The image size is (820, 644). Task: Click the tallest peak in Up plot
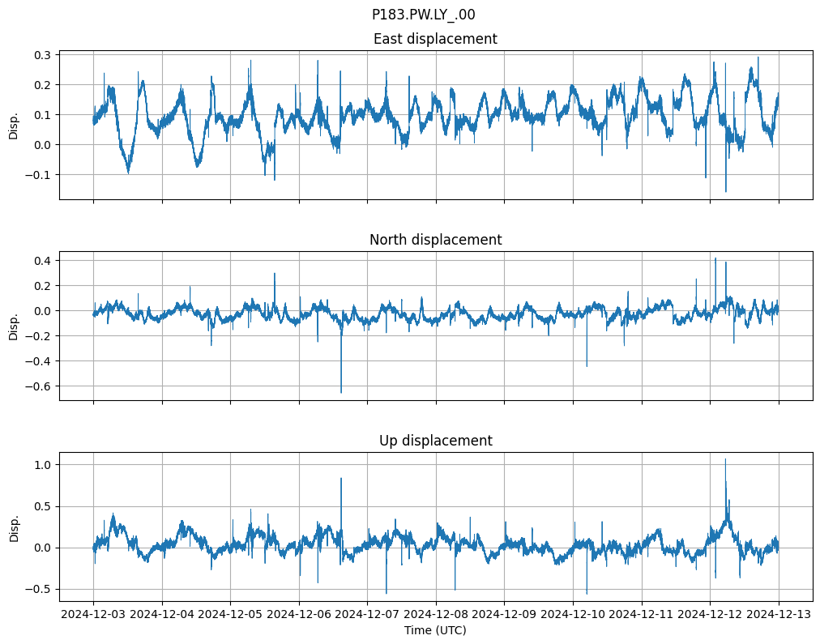[725, 459]
